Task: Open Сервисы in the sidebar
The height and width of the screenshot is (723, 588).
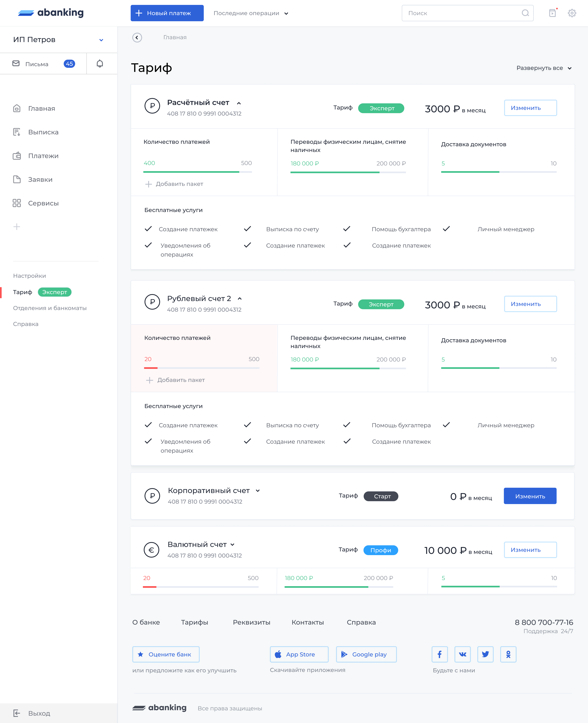Action: 43,203
